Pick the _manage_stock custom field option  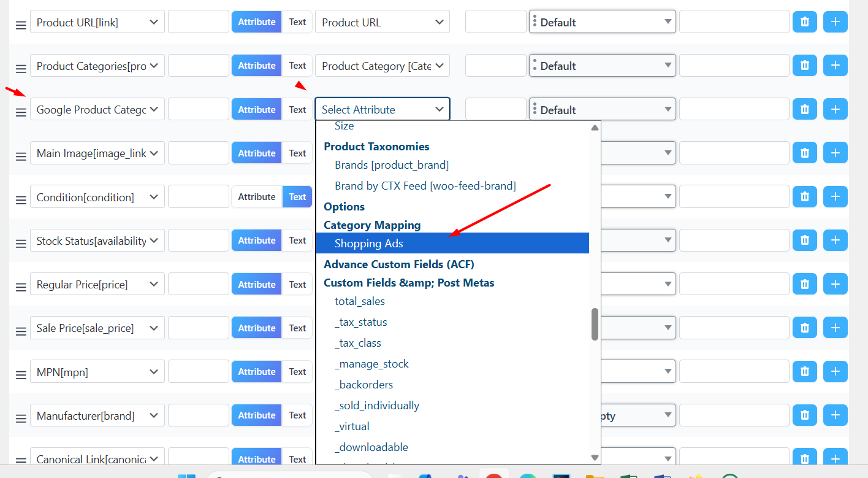pyautogui.click(x=371, y=364)
